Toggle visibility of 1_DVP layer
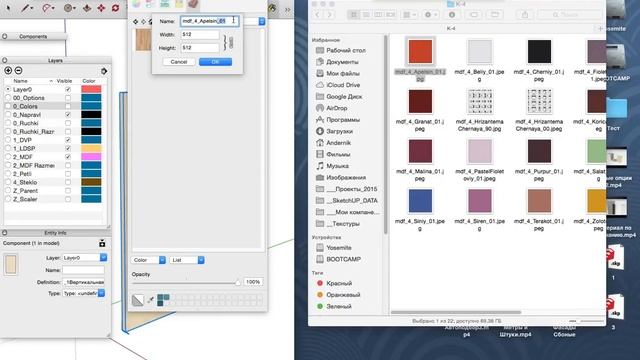The width and height of the screenshot is (640, 360). point(68,140)
